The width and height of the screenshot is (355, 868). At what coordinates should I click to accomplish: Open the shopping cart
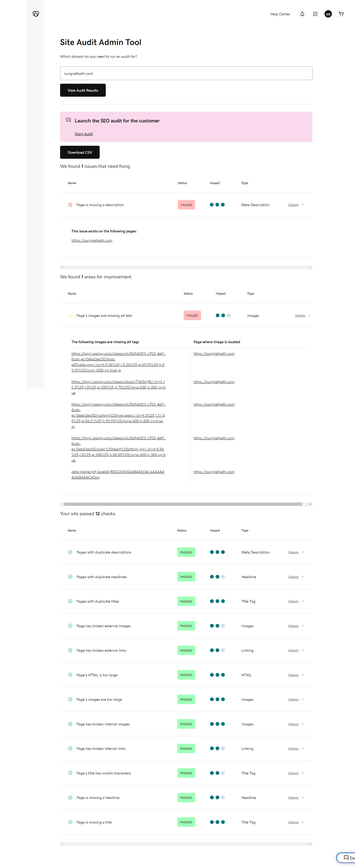pyautogui.click(x=341, y=14)
